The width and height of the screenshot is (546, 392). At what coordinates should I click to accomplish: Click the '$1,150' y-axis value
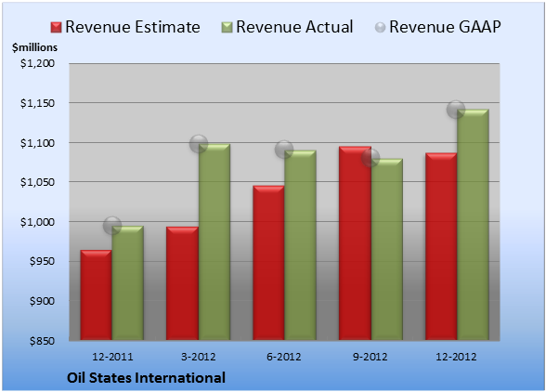pyautogui.click(x=37, y=103)
